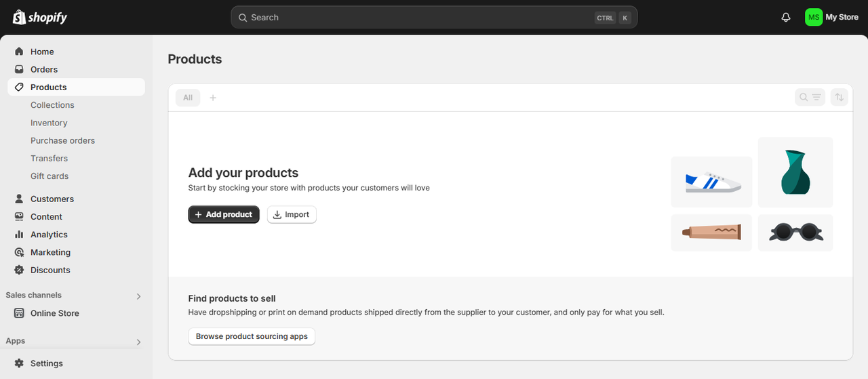
Task: Click Browse product sourcing apps
Action: point(252,336)
